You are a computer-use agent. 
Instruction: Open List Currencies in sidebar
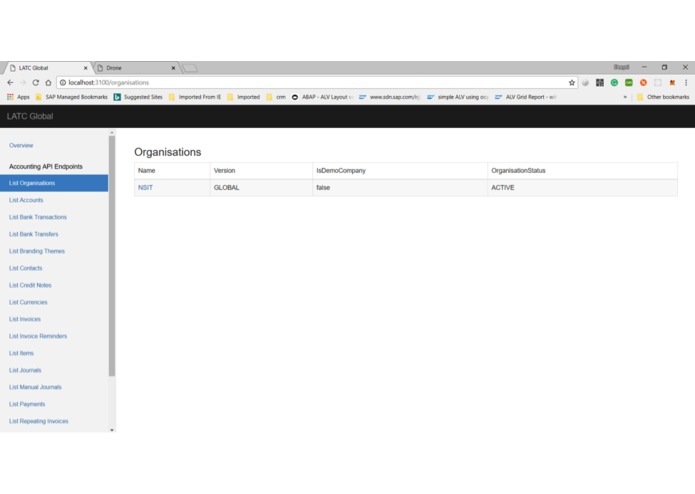coord(28,302)
